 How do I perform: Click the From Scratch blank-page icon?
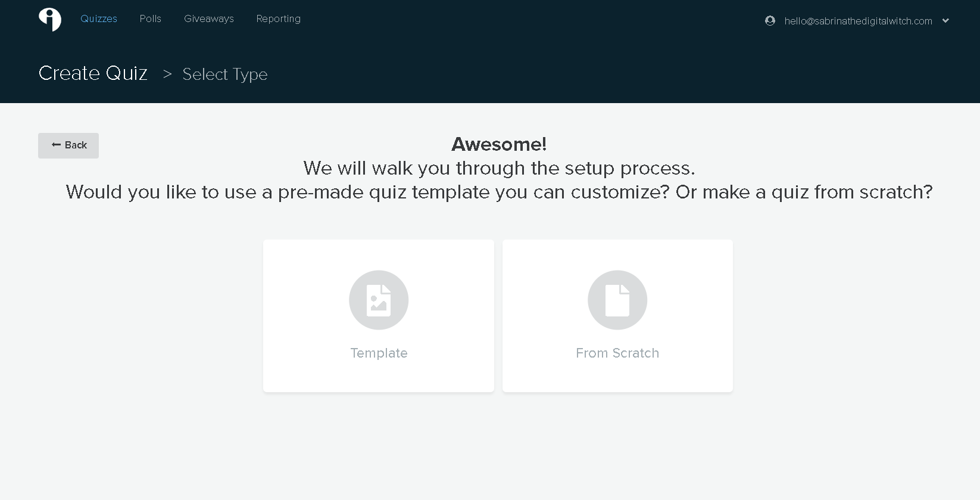[617, 300]
